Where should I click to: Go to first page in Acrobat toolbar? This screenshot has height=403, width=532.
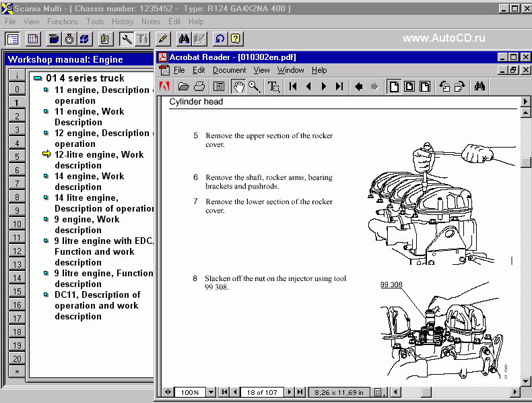click(293, 86)
